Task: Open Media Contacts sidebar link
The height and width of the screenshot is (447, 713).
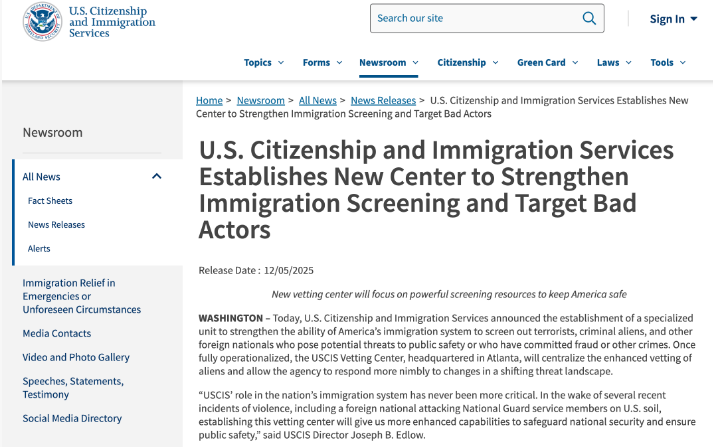Action: [x=57, y=333]
